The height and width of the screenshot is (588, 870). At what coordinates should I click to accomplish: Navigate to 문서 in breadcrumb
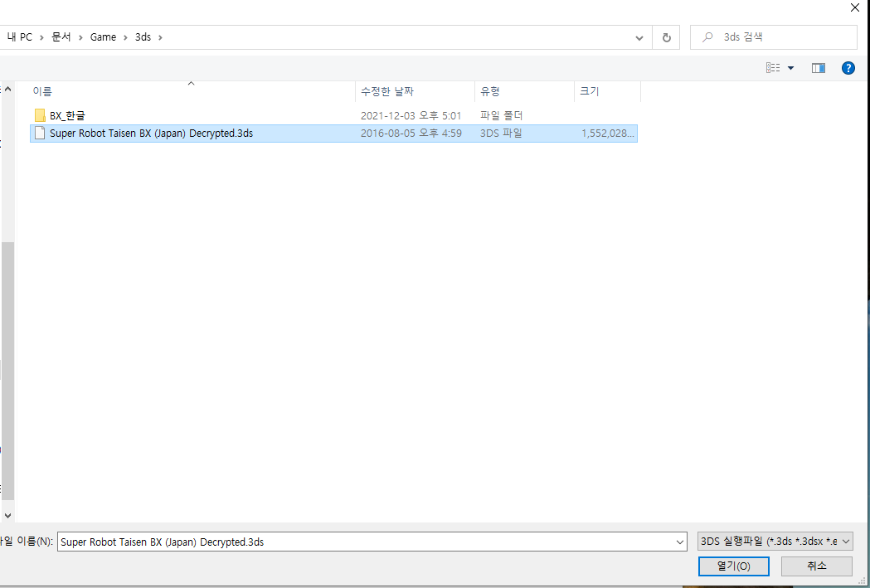(x=61, y=37)
